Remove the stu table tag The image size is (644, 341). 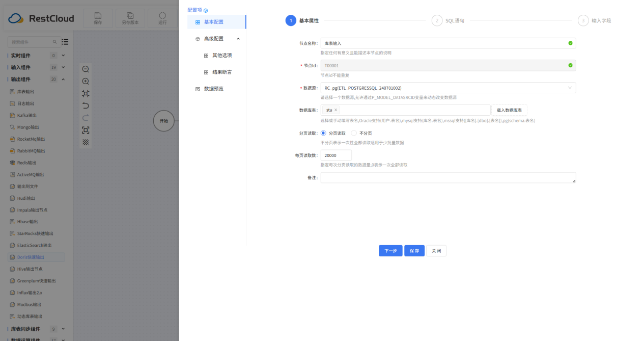click(335, 110)
